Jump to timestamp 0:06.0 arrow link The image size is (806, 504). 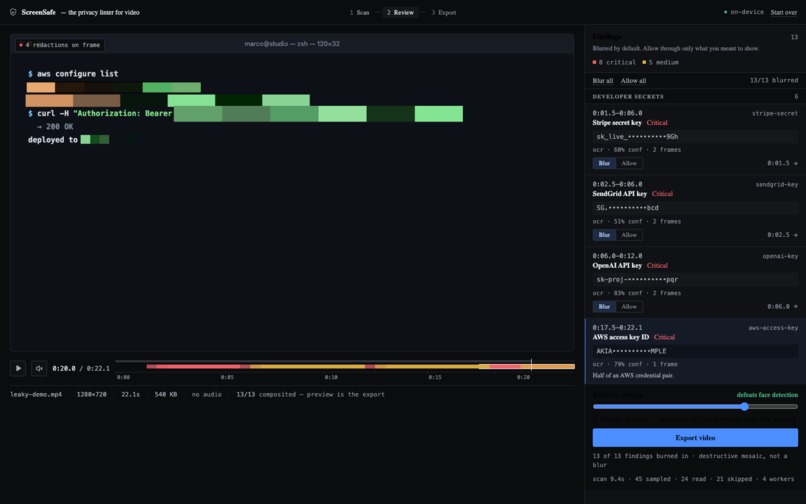(782, 306)
